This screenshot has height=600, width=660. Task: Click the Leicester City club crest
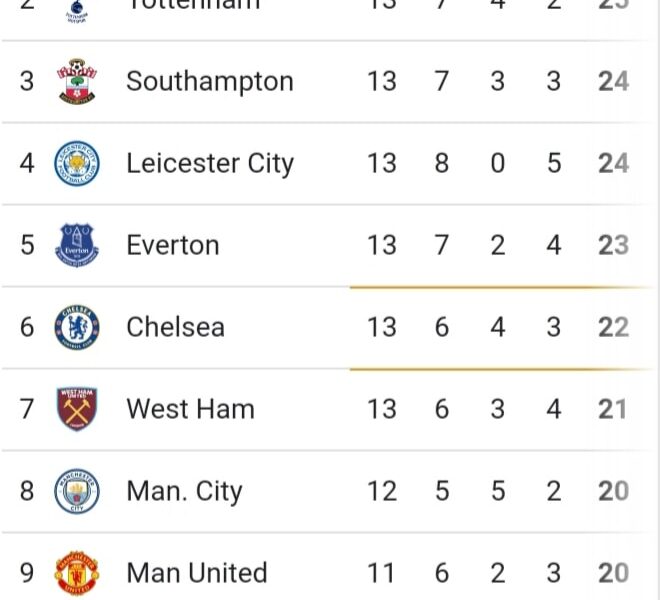pos(77,163)
